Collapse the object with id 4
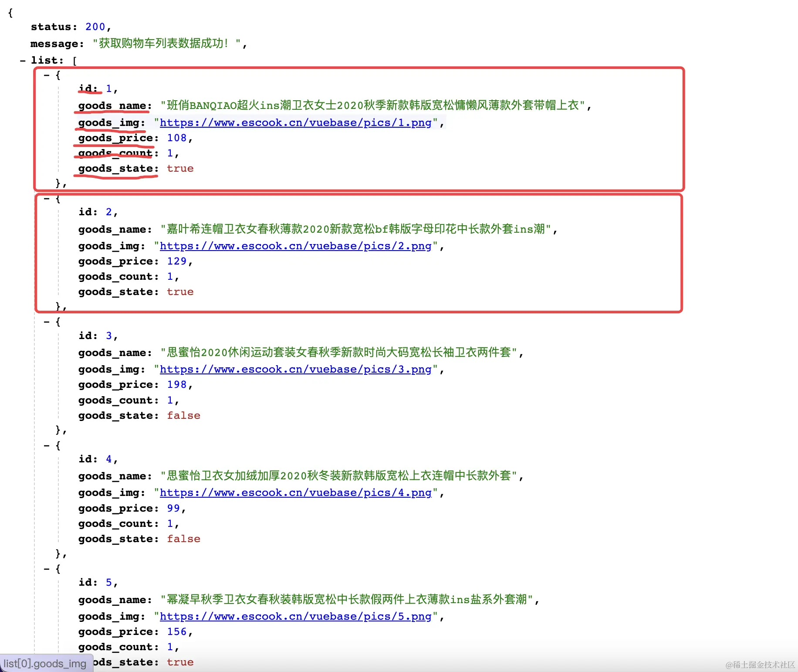Viewport: 798px width, 672px height. (x=47, y=445)
